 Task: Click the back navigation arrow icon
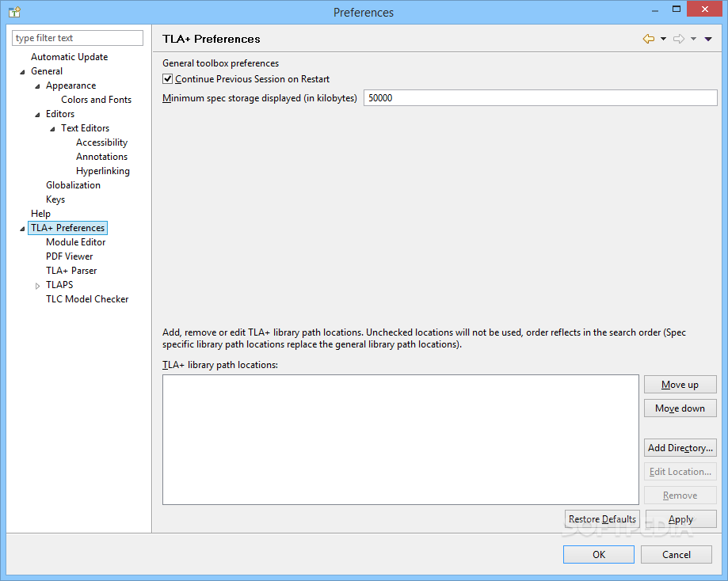pyautogui.click(x=649, y=39)
